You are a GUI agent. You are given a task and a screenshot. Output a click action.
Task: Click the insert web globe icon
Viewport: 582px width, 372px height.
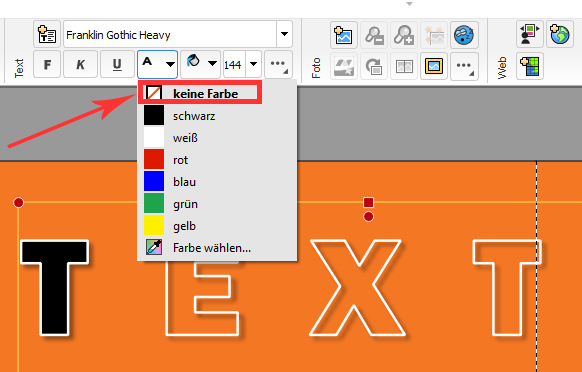pyautogui.click(x=560, y=34)
